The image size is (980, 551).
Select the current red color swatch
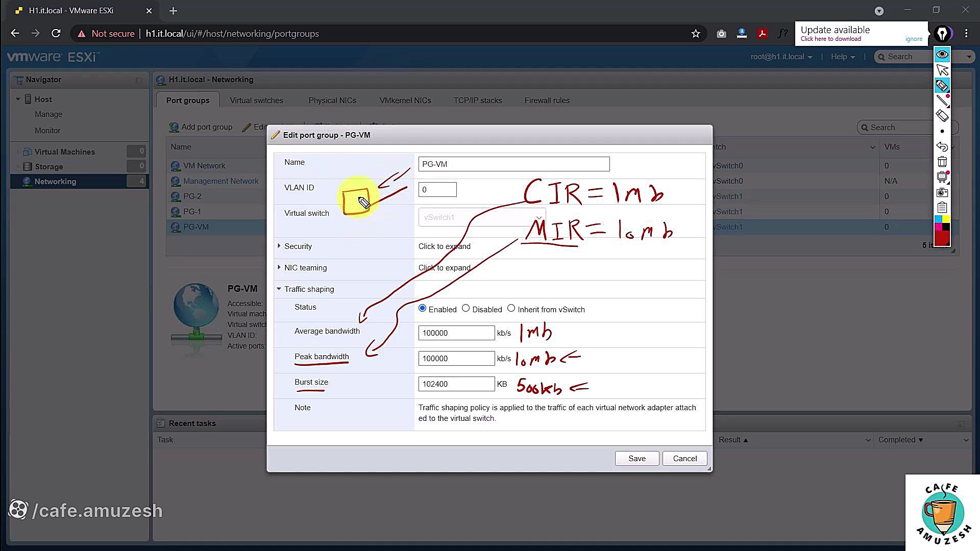(x=942, y=238)
